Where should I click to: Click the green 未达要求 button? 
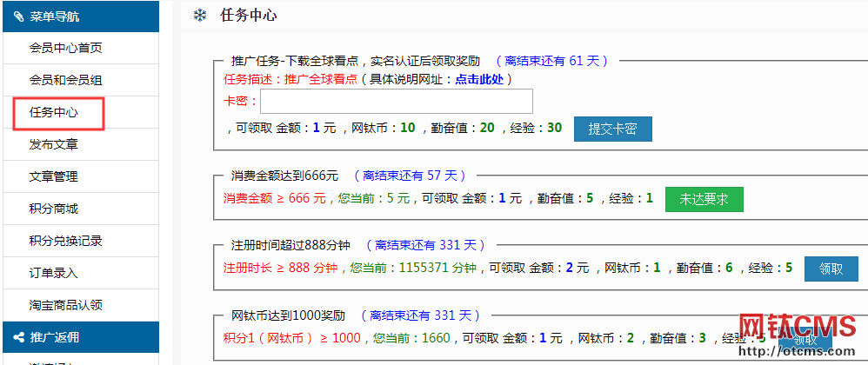coord(704,199)
